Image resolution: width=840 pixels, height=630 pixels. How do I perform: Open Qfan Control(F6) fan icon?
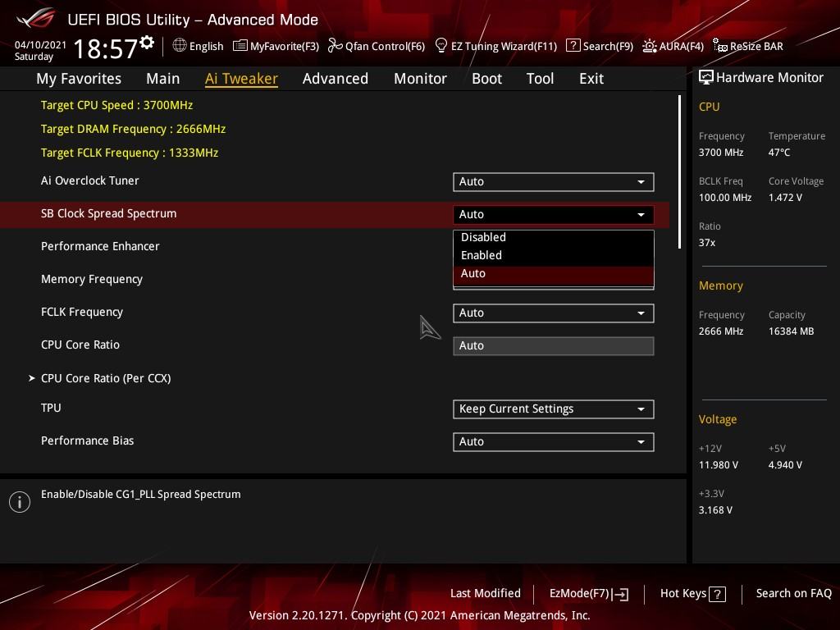click(x=335, y=46)
